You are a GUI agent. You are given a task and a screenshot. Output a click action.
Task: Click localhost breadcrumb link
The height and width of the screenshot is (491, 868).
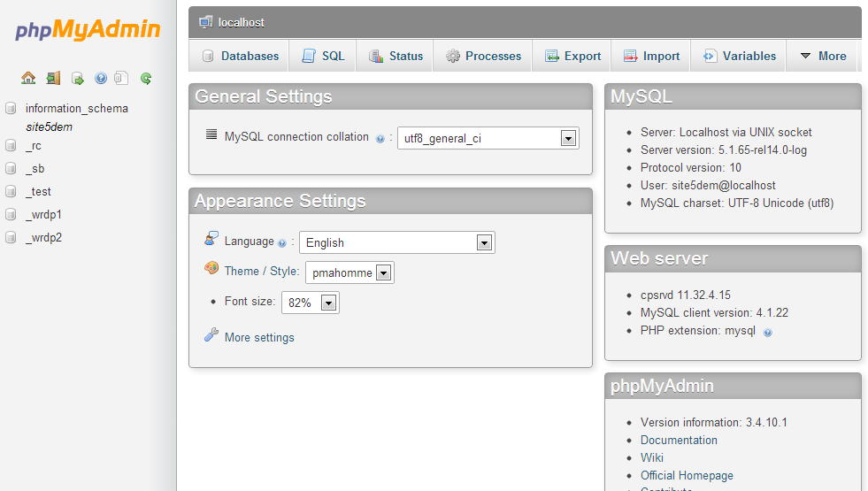point(242,23)
